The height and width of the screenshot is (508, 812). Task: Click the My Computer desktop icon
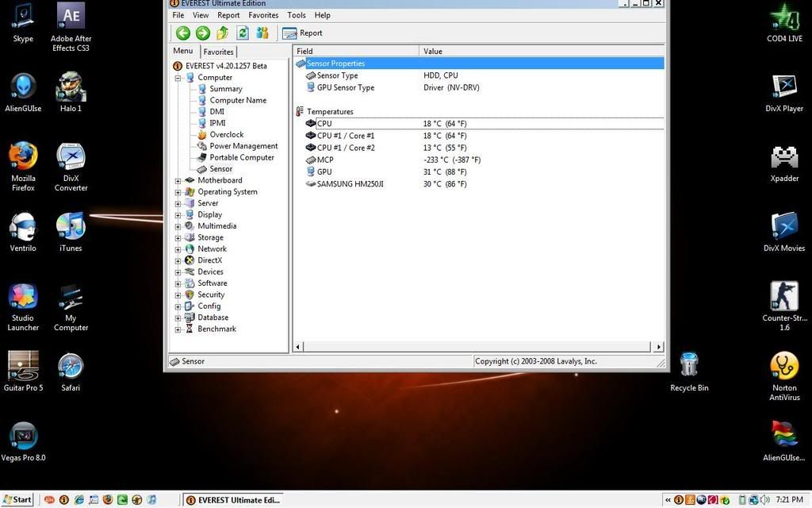tap(71, 307)
